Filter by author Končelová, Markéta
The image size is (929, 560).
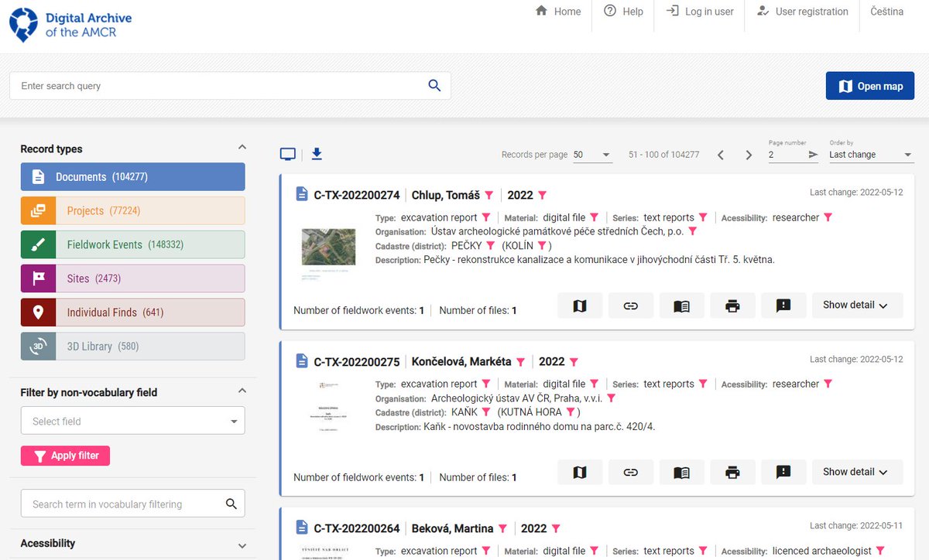[521, 362]
